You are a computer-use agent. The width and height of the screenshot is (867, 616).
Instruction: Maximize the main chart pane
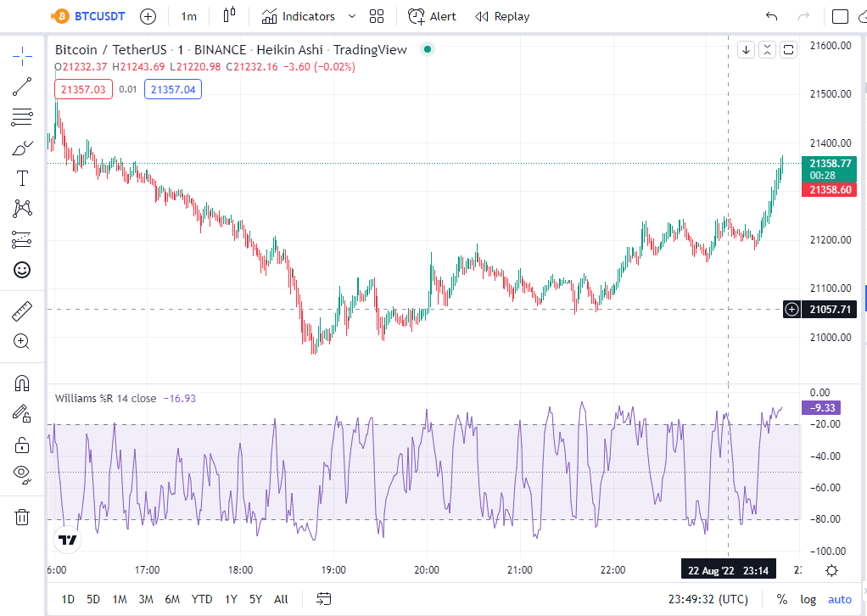click(x=788, y=50)
